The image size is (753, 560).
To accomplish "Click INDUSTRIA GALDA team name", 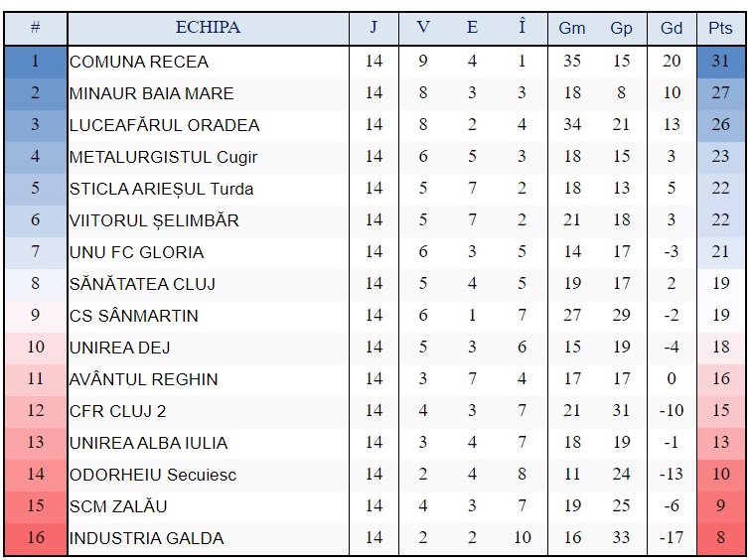I will (147, 538).
